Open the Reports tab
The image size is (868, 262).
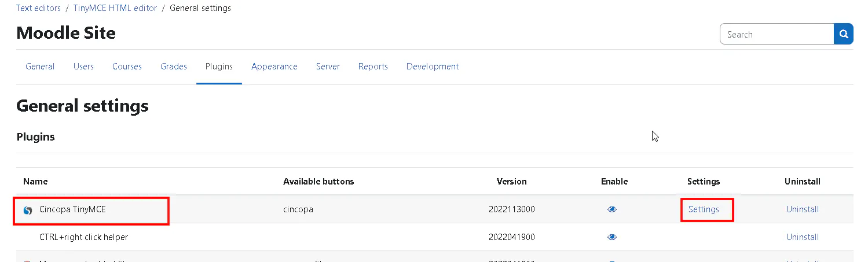373,67
